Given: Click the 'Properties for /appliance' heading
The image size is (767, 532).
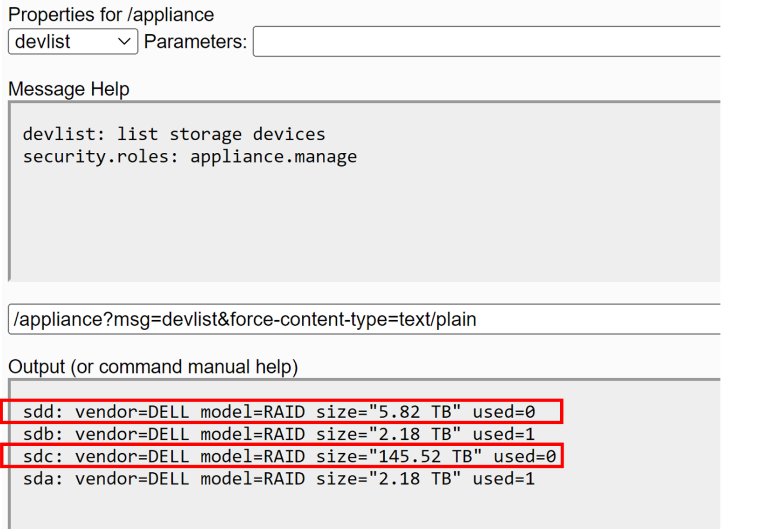Looking at the screenshot, I should [111, 15].
